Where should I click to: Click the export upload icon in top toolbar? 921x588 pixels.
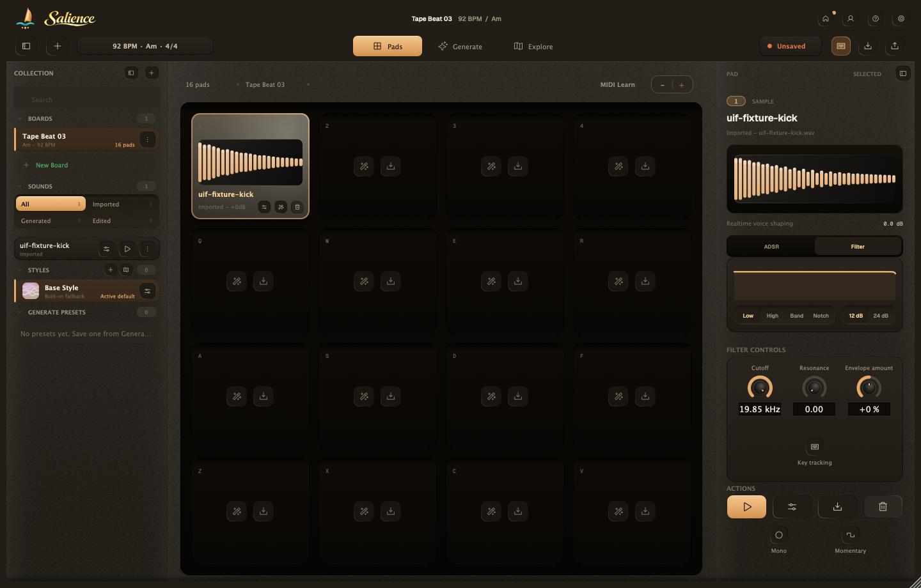(x=895, y=46)
